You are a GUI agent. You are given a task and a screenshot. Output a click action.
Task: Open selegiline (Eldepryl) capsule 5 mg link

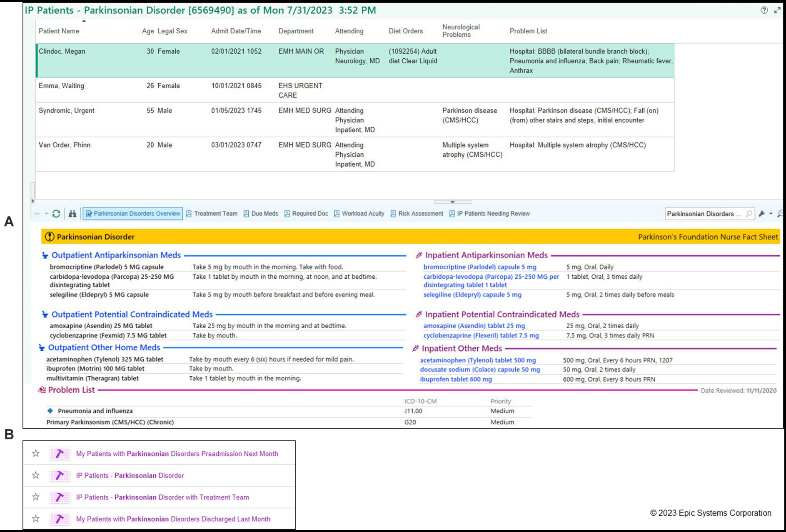pyautogui.click(x=472, y=295)
